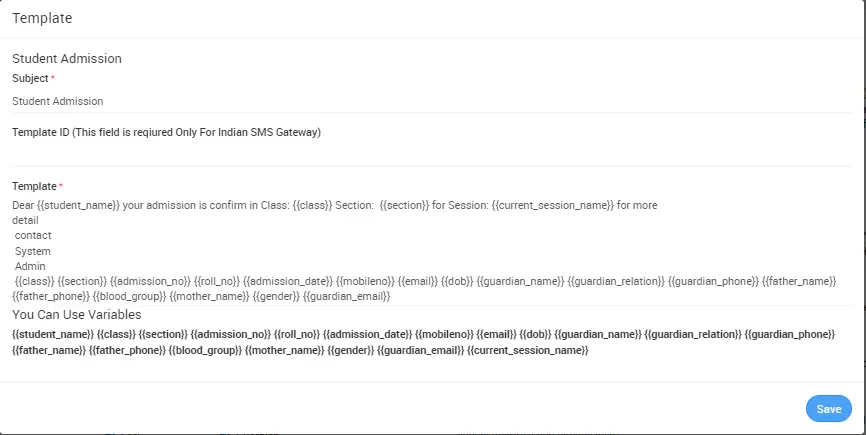Click {{admission_no}} in the available variables list
The height and width of the screenshot is (435, 866).
click(x=227, y=333)
